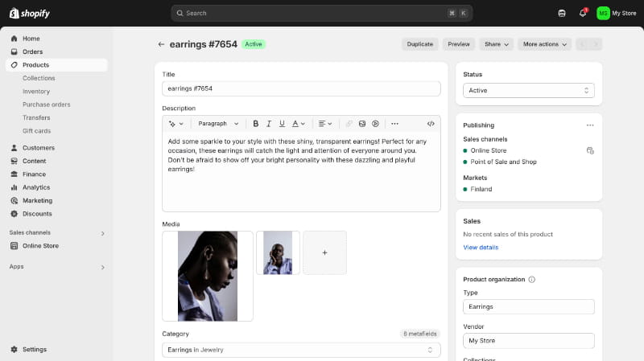Toggle HTML code view
Image resolution: width=644 pixels, height=361 pixels.
pyautogui.click(x=431, y=124)
